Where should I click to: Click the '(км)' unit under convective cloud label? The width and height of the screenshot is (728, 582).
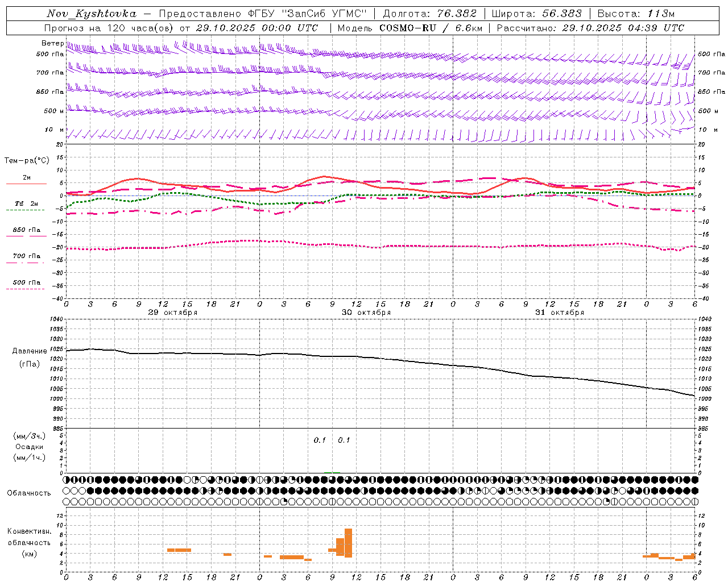[29, 554]
